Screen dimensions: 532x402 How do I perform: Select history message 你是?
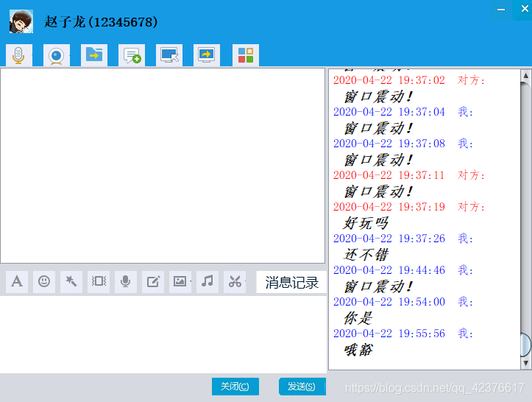[x=358, y=318]
